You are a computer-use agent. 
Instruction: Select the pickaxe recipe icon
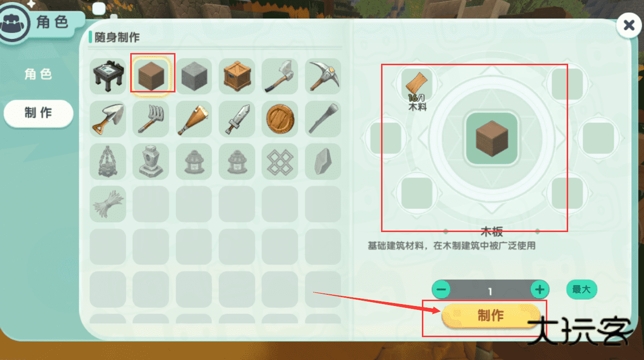coord(323,76)
